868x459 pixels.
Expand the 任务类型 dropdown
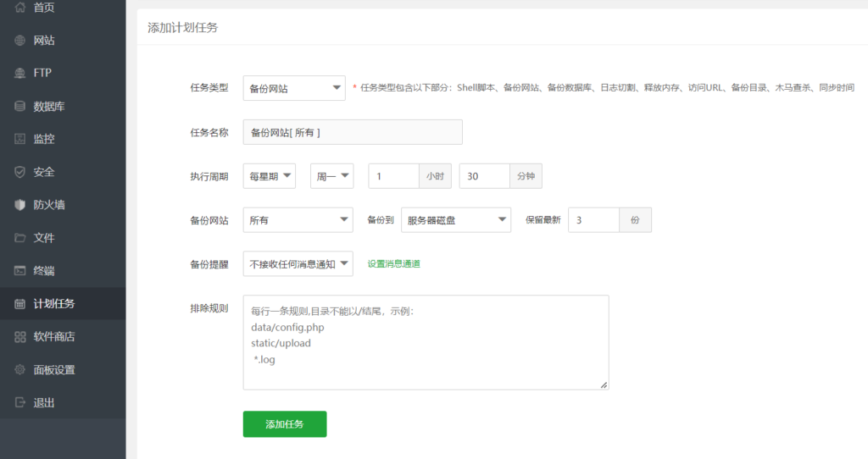[x=293, y=88]
